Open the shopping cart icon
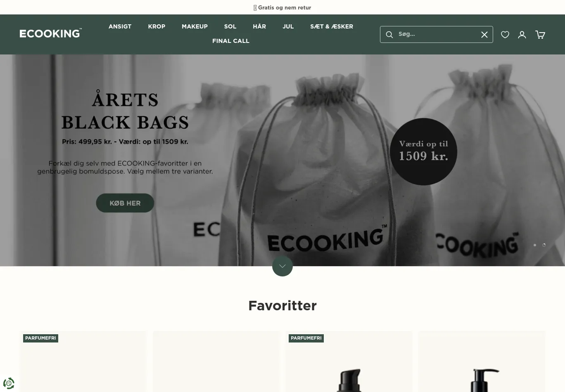Image resolution: width=565 pixels, height=392 pixels. point(540,35)
